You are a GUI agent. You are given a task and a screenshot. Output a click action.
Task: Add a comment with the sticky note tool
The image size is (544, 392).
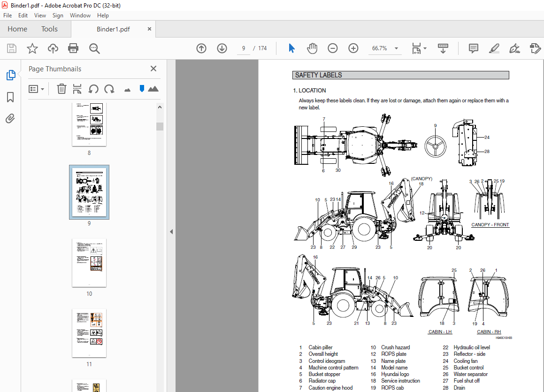click(473, 48)
